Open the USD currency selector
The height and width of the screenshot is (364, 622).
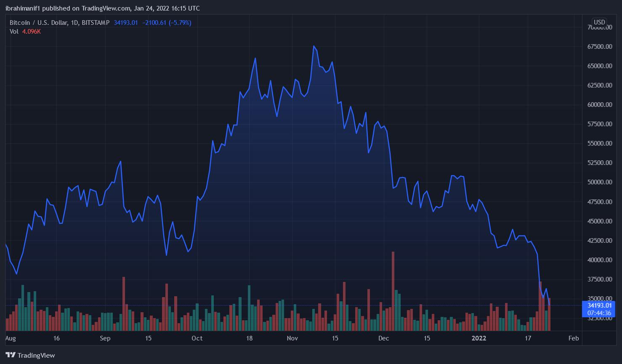(x=599, y=22)
